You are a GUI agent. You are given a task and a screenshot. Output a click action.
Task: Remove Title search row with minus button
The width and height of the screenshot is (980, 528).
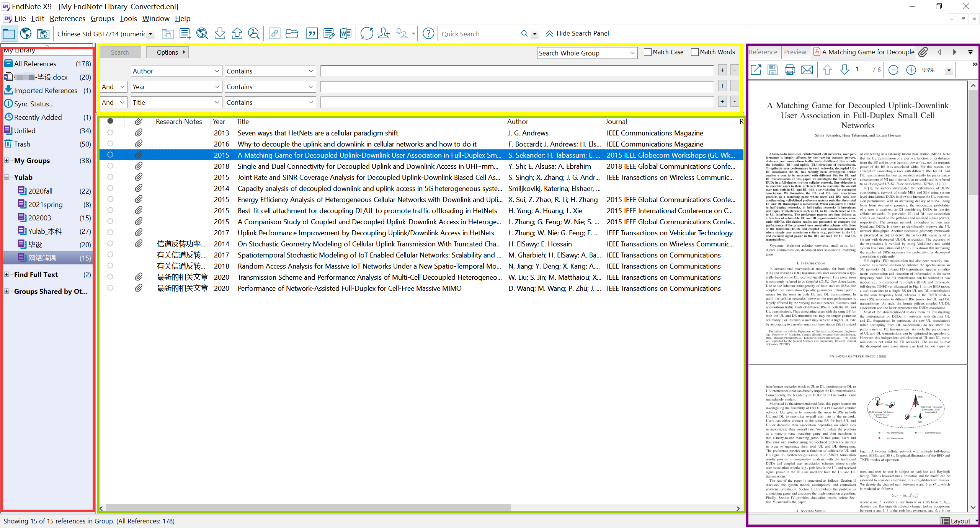point(735,102)
